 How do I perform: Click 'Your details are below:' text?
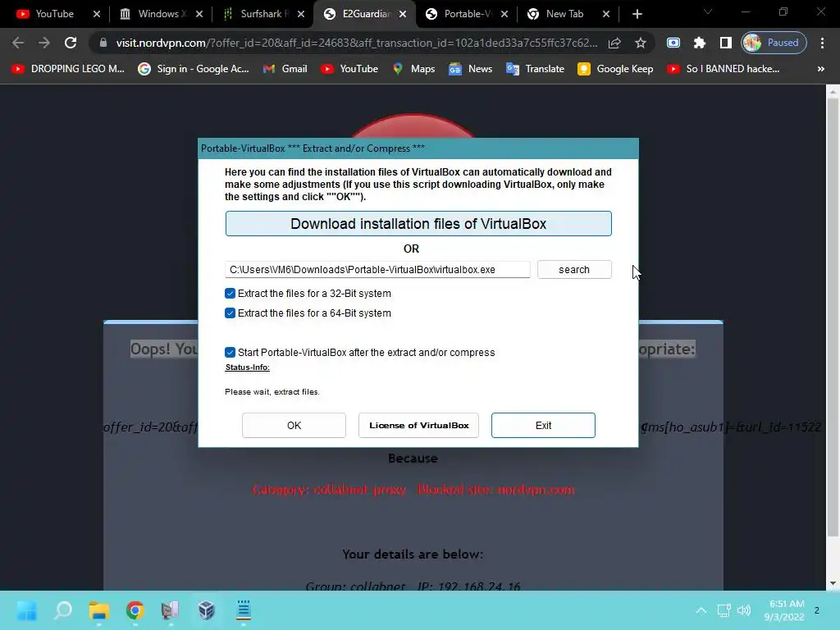tap(413, 554)
